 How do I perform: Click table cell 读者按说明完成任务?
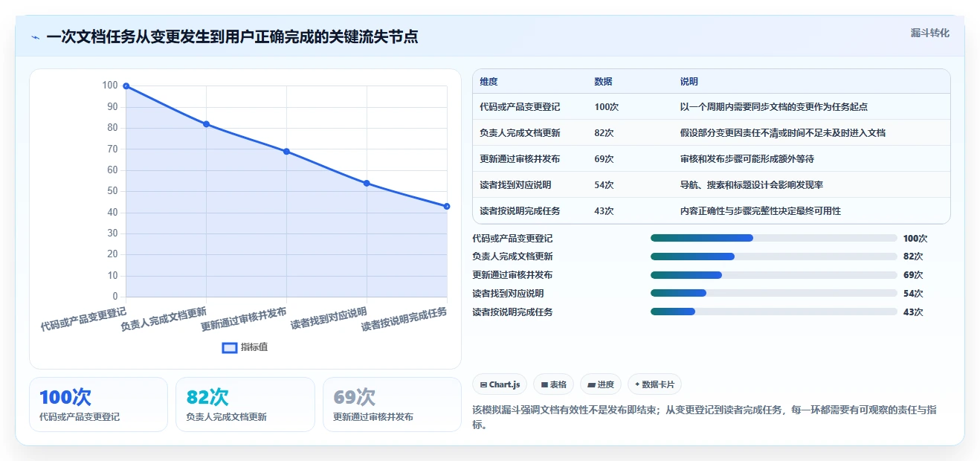tap(520, 211)
